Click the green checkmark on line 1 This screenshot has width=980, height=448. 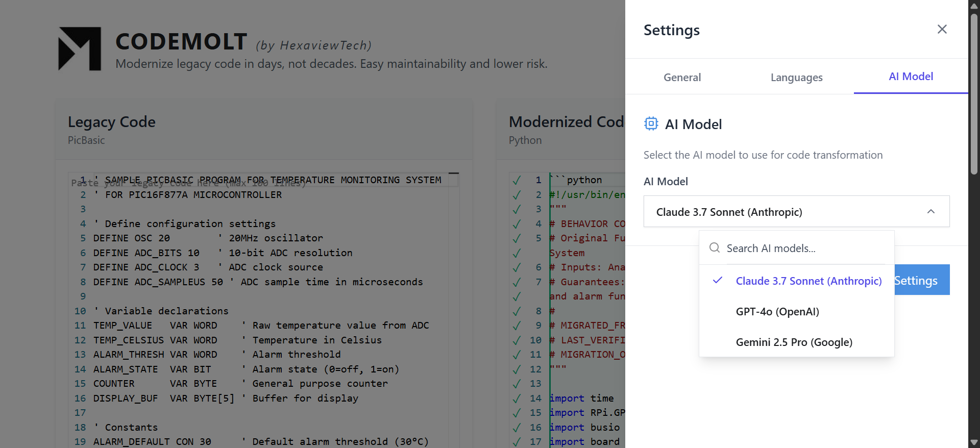point(517,180)
